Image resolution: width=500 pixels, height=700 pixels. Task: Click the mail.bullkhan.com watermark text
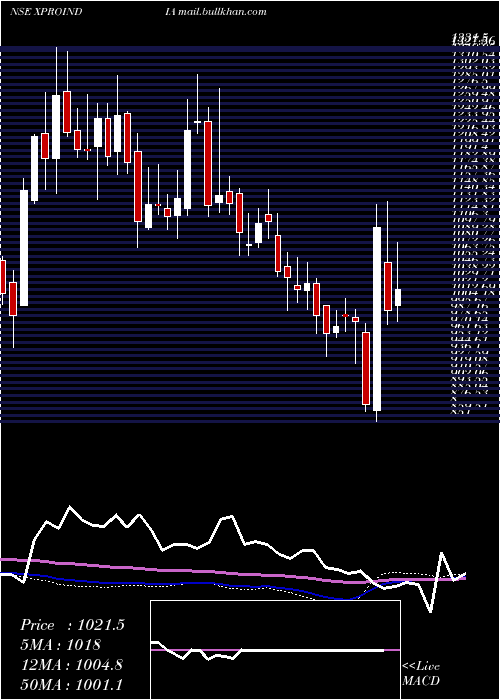pos(222,12)
